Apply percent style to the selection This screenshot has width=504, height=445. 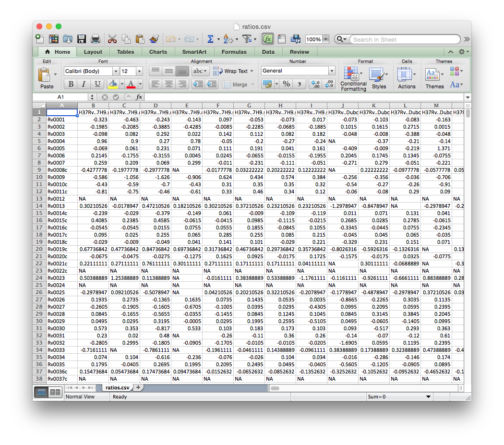tap(286, 84)
